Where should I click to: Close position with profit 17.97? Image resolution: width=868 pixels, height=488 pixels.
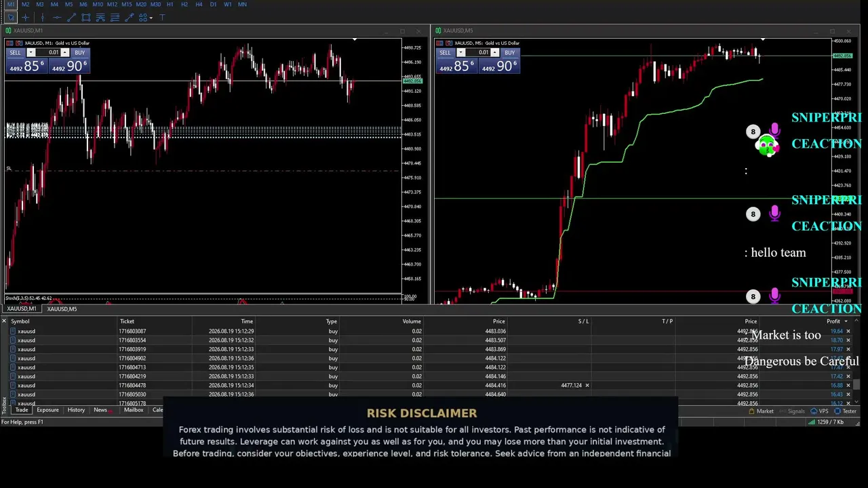pyautogui.click(x=848, y=349)
